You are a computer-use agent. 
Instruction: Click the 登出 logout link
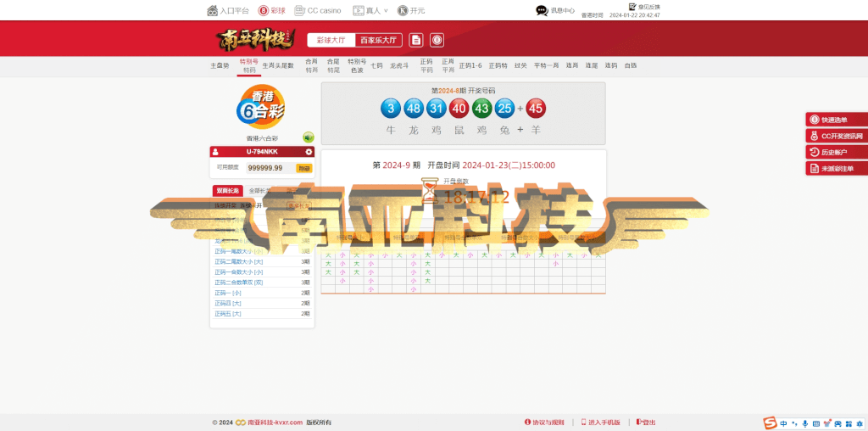pyautogui.click(x=646, y=423)
